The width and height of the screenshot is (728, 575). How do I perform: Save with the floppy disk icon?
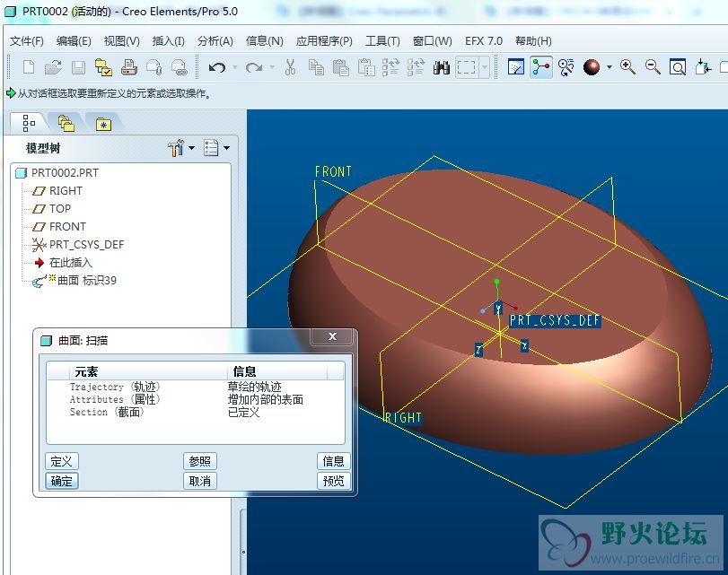pos(78,68)
